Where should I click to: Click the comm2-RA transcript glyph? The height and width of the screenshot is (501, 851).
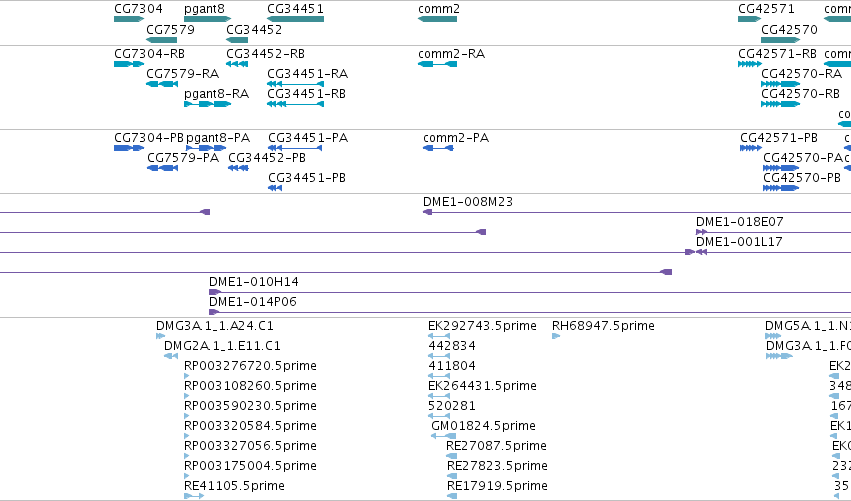[437, 64]
